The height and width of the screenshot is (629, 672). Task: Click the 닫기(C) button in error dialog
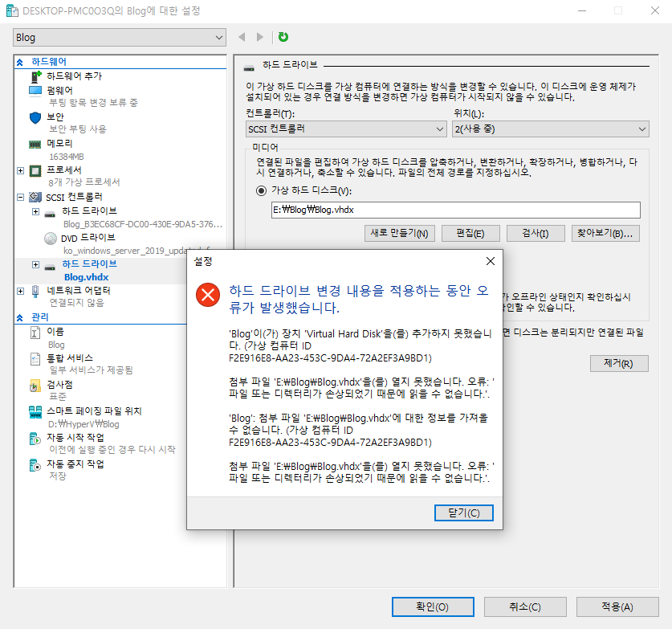(x=464, y=513)
